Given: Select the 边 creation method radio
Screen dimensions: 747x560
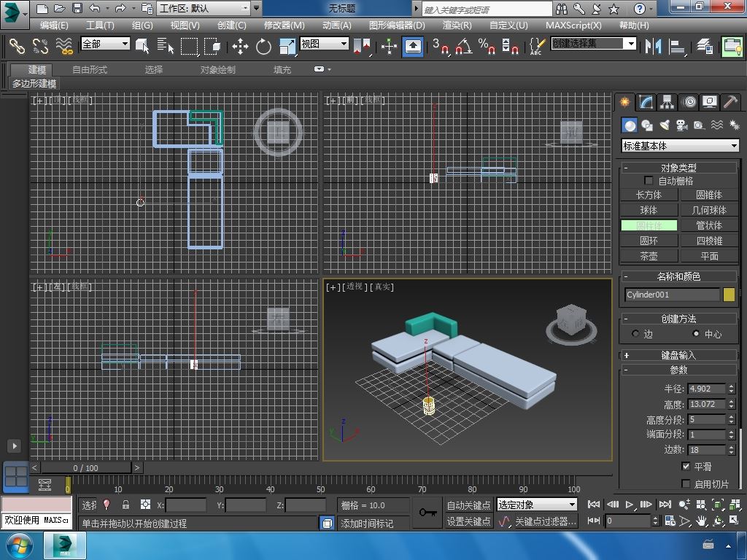Looking at the screenshot, I should click(x=635, y=334).
